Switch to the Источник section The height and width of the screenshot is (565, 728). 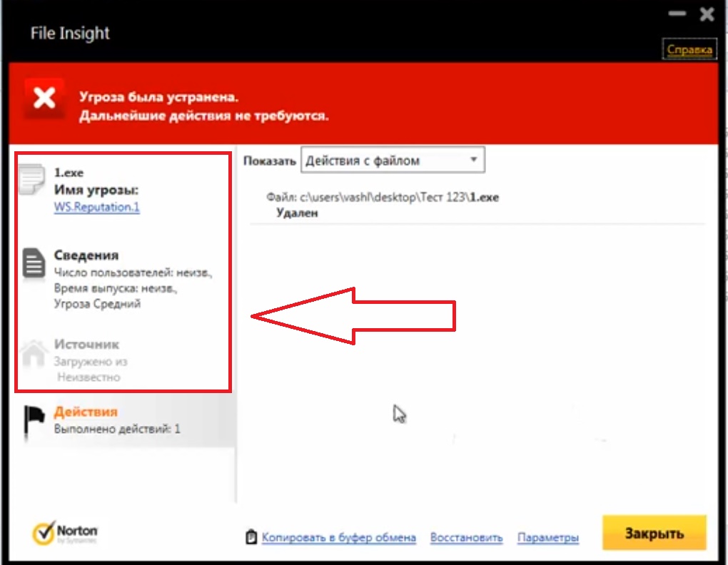point(86,344)
